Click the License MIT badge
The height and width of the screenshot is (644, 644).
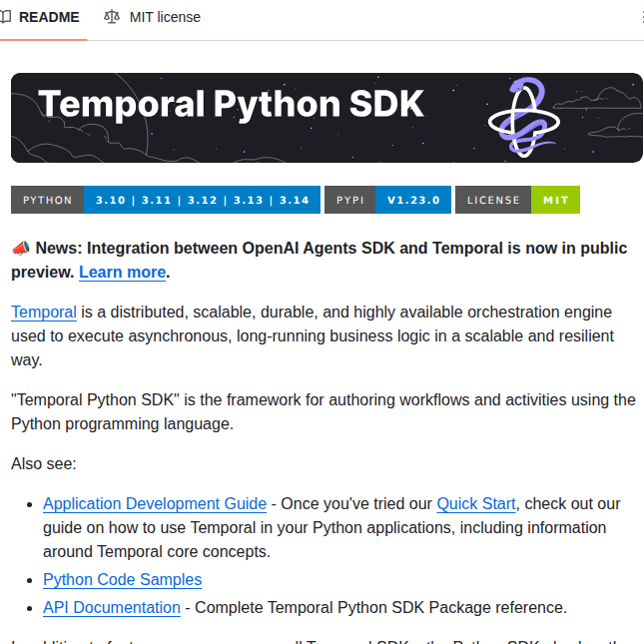tap(517, 200)
